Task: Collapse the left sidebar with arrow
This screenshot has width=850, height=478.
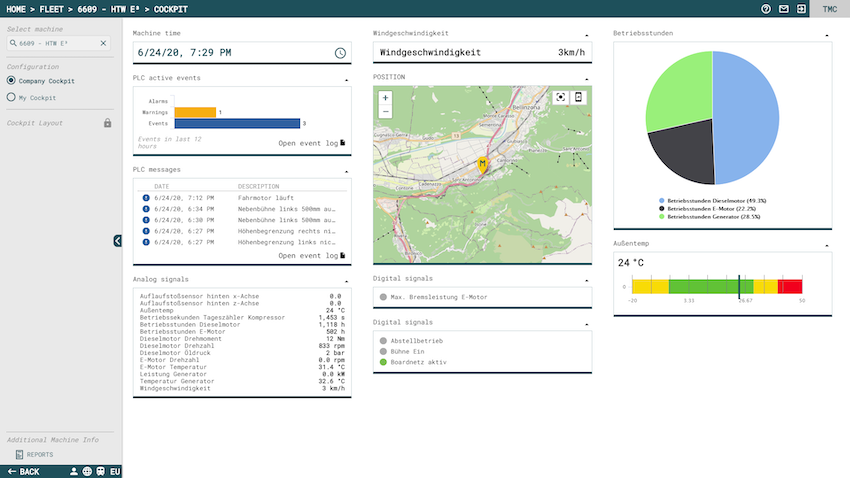Action: pos(117,241)
